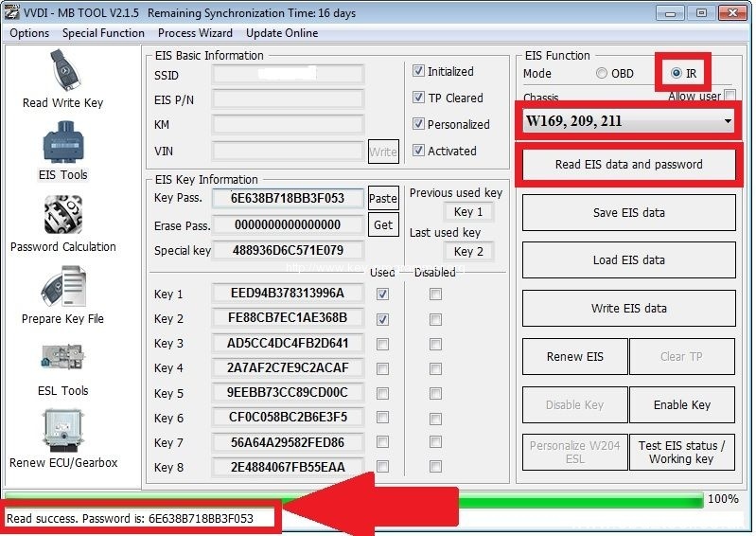Toggle the TP Cleared checkbox

(419, 98)
